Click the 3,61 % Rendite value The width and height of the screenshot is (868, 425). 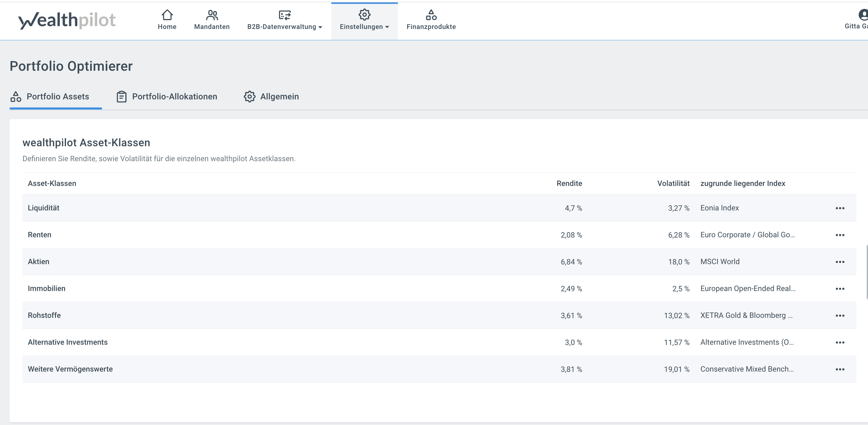pos(571,315)
